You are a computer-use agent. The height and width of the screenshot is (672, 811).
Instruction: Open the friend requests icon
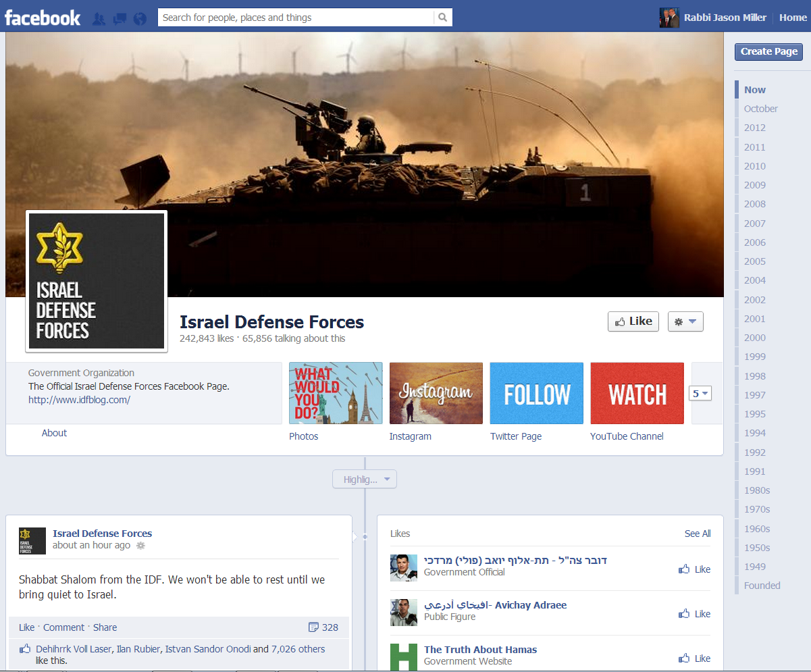(99, 18)
